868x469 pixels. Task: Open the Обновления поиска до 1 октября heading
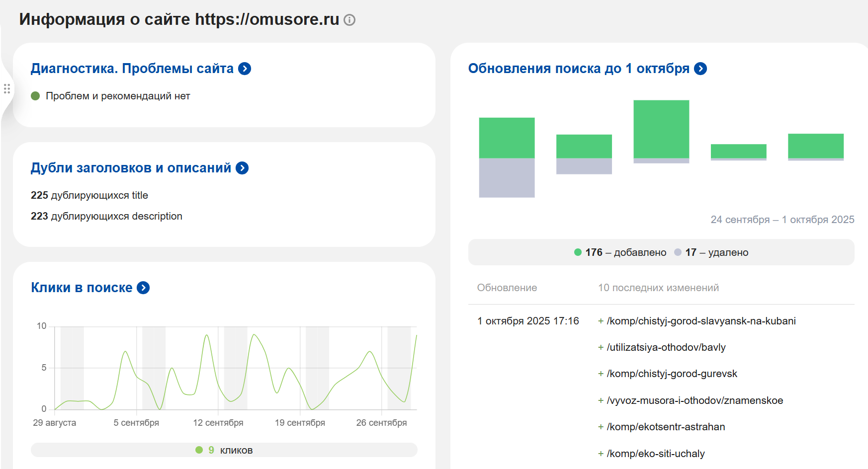[579, 69]
